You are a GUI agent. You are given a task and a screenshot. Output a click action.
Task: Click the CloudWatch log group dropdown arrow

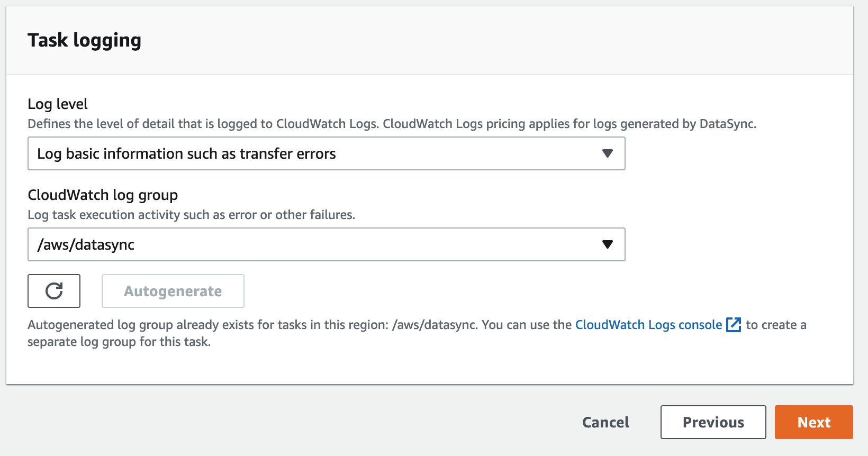[607, 244]
